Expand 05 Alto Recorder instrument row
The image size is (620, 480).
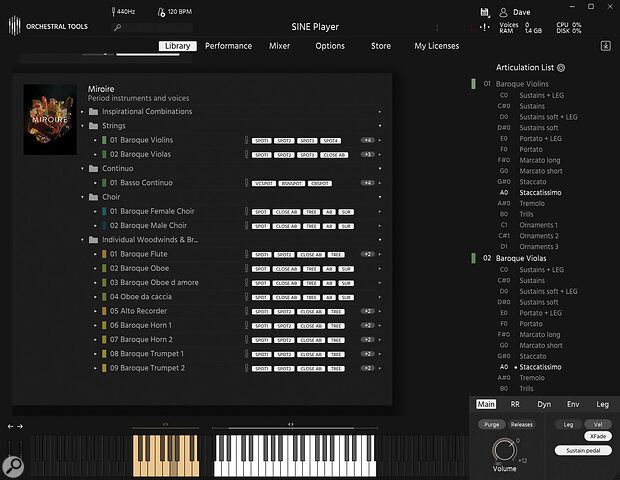tap(95, 311)
